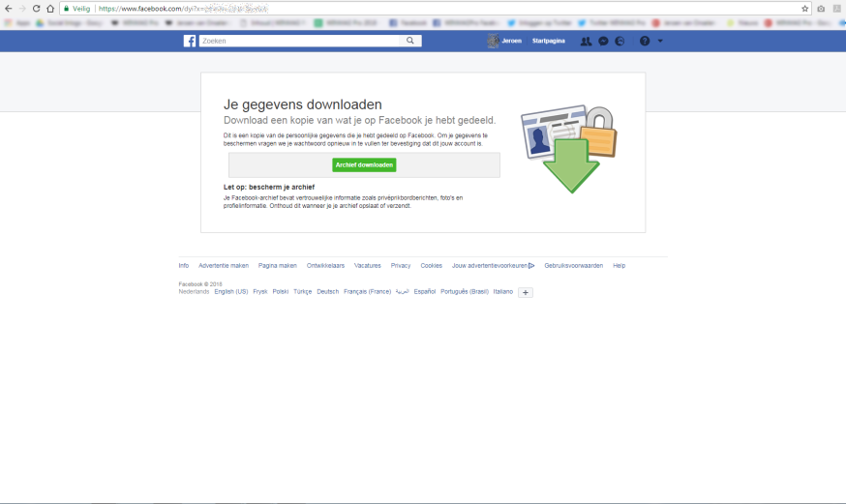This screenshot has width=846, height=504.
Task: Click the browser forward arrow
Action: (x=22, y=9)
